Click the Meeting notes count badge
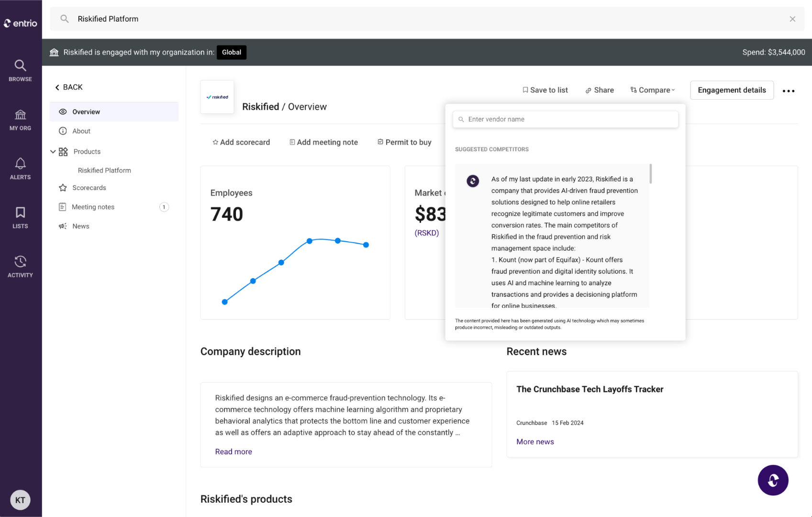 coord(164,207)
